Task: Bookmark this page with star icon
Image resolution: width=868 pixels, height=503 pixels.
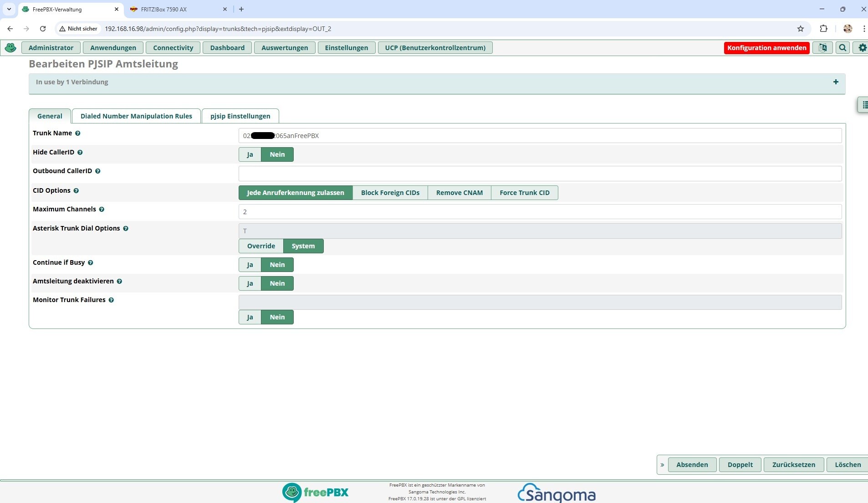Action: [801, 29]
